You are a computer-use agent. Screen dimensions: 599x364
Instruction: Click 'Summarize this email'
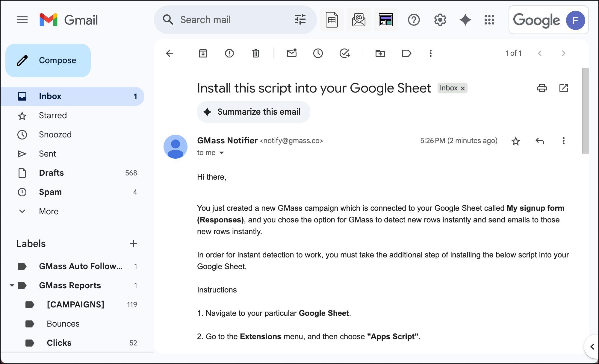tap(253, 112)
